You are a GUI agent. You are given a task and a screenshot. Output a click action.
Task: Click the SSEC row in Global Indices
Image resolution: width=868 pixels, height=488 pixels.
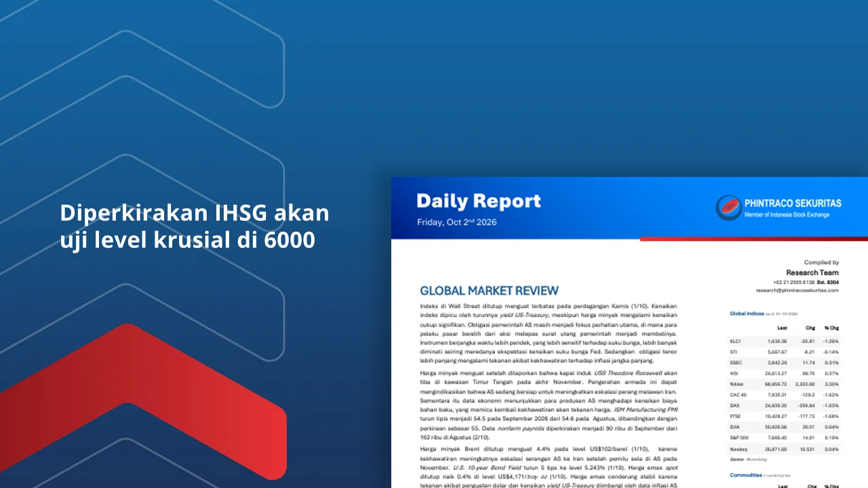tap(785, 363)
